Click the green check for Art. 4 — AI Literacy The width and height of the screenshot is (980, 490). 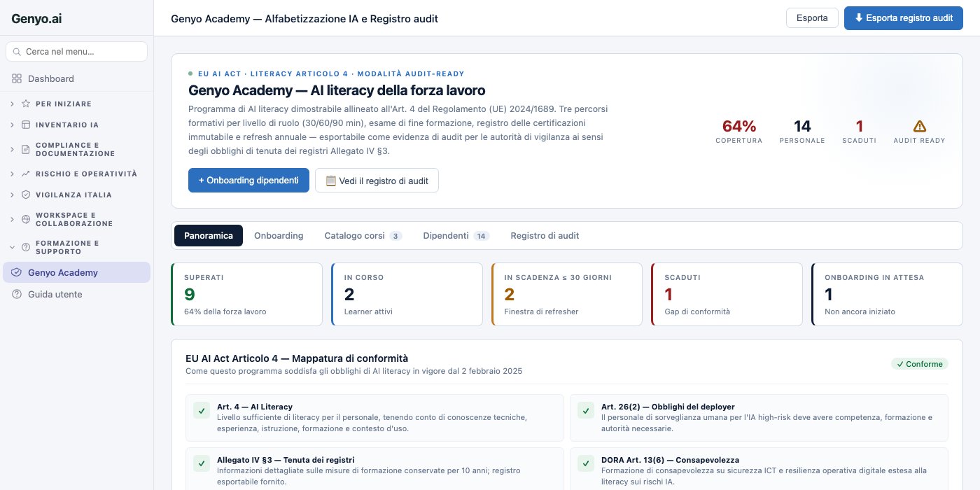[x=202, y=411]
